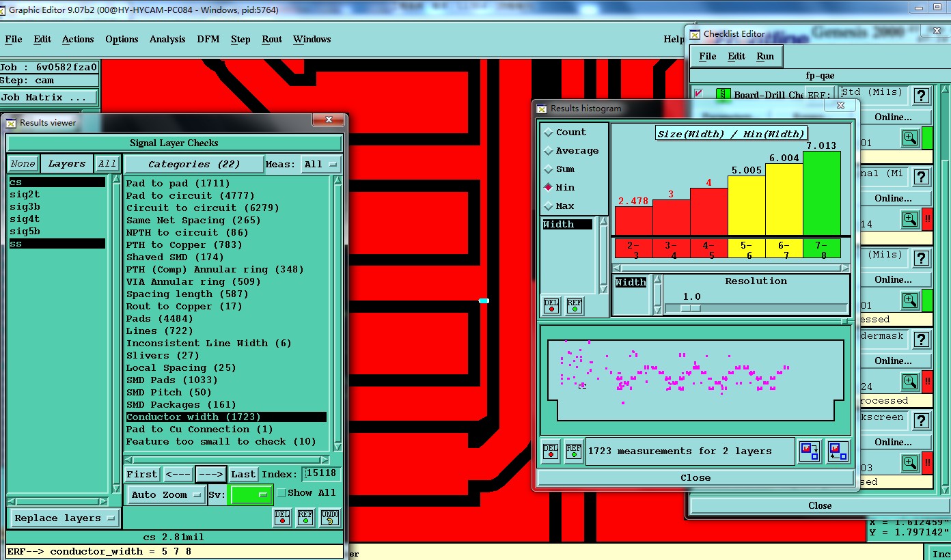
Task: Click None button above layer list
Action: (x=23, y=164)
